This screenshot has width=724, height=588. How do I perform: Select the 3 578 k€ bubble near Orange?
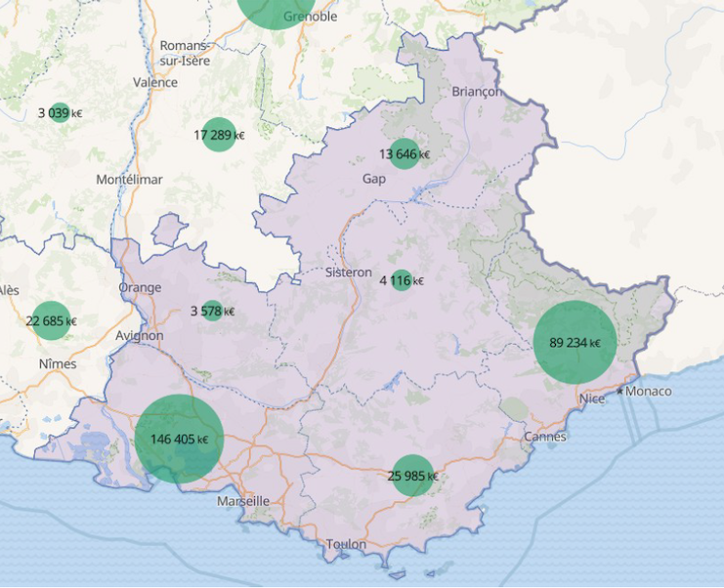[212, 312]
